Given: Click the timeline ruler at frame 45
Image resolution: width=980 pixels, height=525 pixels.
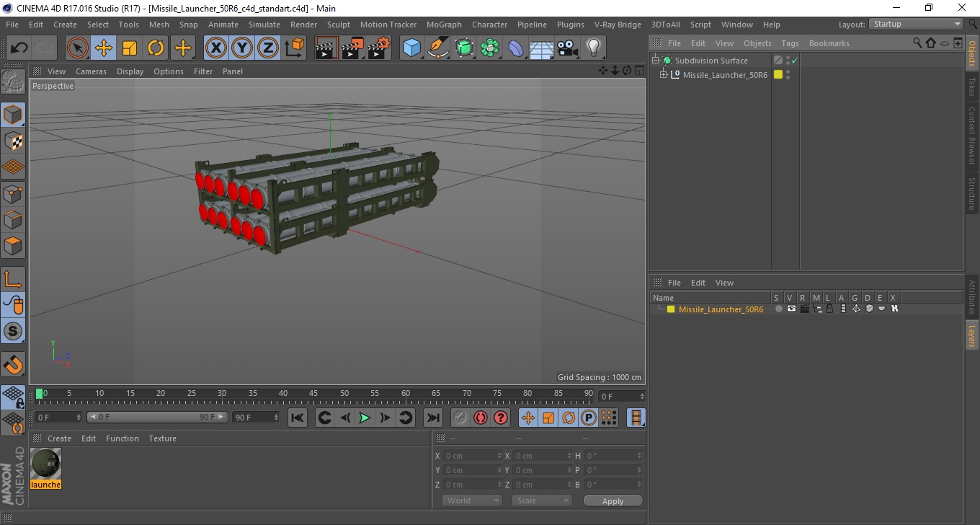Looking at the screenshot, I should tap(313, 394).
